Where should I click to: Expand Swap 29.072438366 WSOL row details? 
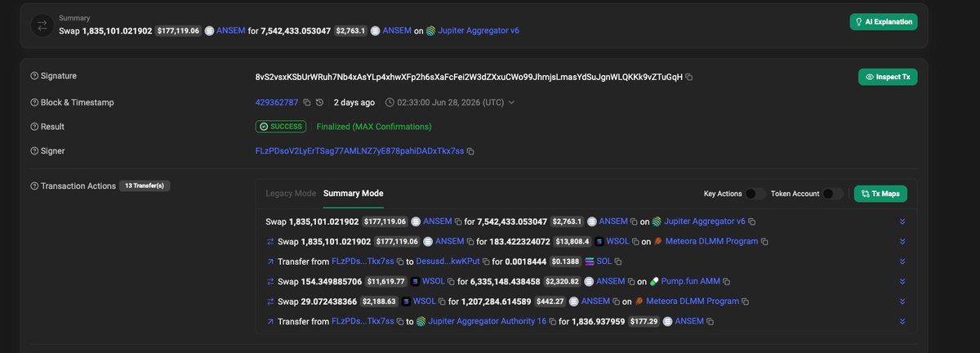902,302
